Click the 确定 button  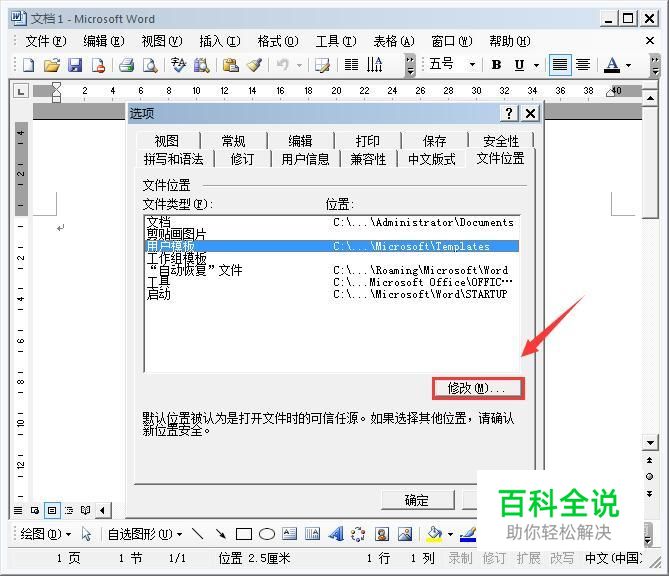pos(417,500)
